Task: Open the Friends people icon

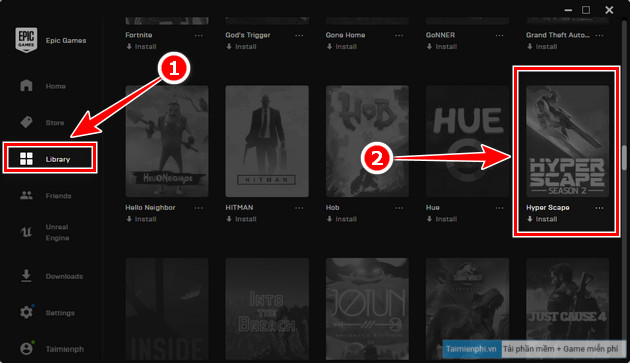Action: click(x=26, y=195)
